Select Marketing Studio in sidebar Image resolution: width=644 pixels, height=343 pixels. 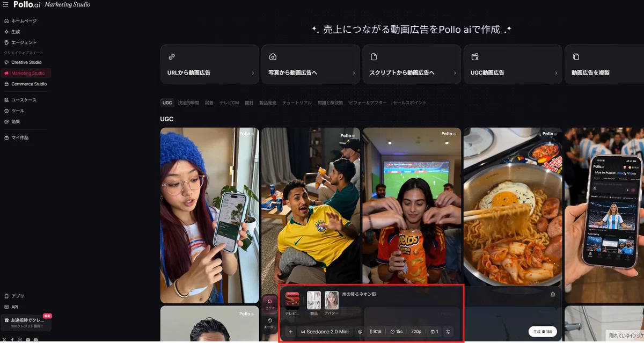(x=25, y=73)
